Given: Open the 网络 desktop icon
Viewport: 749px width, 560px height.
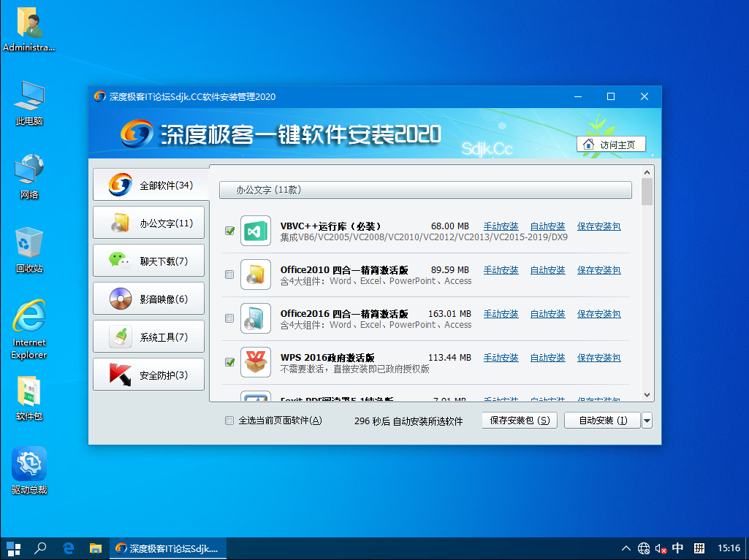Looking at the screenshot, I should [x=29, y=177].
